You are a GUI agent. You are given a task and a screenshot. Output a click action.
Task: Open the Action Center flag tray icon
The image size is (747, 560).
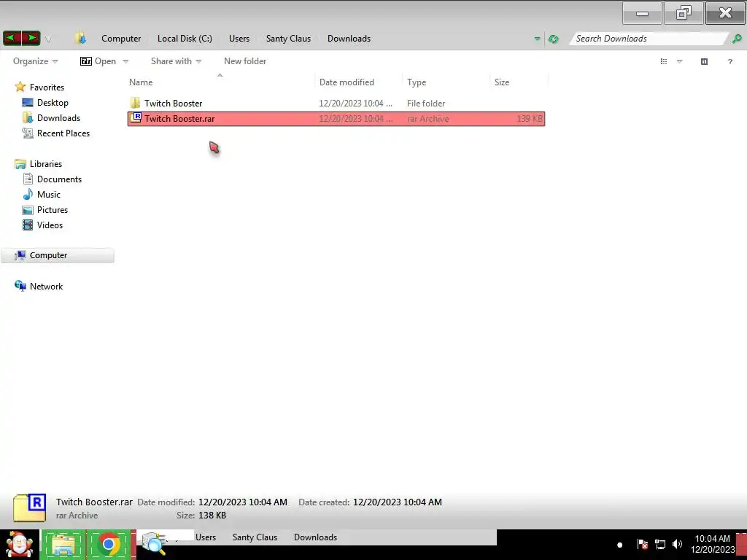tap(642, 544)
